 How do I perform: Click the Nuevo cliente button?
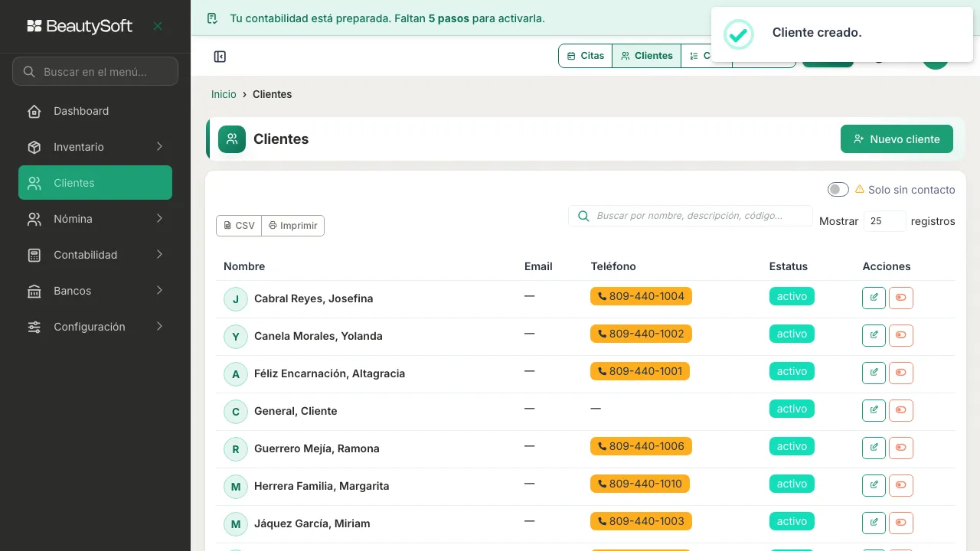point(897,139)
